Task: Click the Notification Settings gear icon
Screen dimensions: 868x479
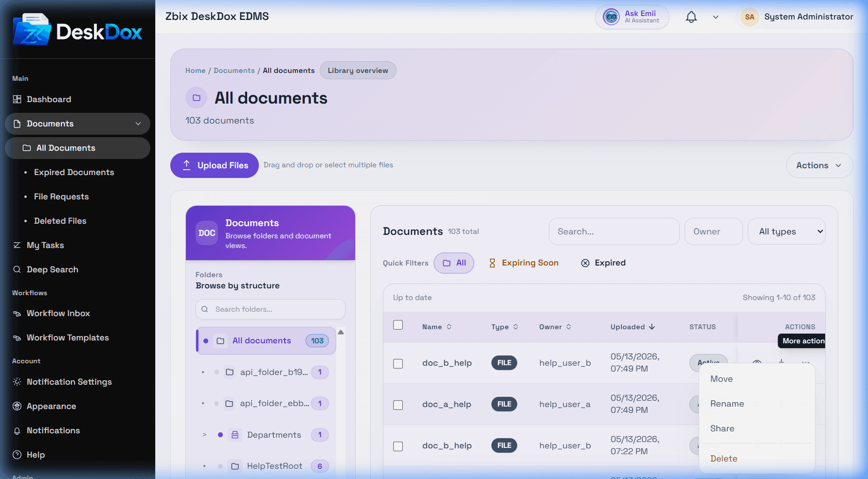Action: [x=17, y=382]
